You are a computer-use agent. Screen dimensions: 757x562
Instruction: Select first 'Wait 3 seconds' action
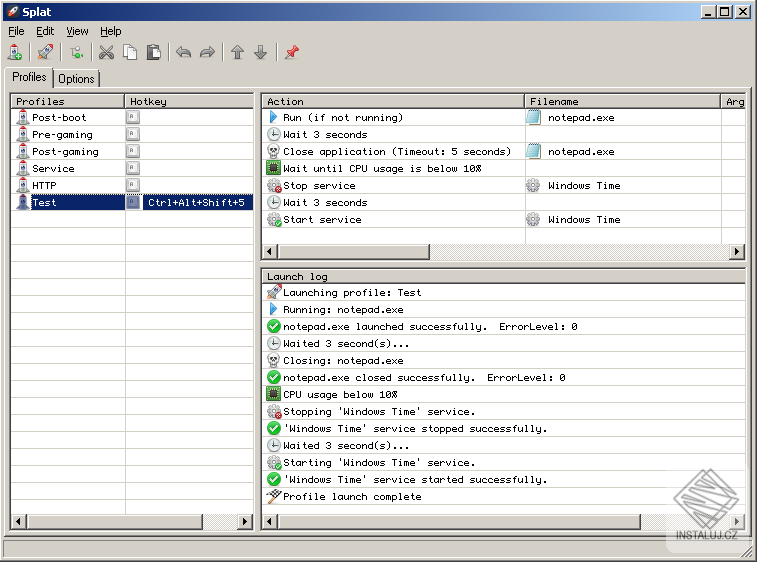coord(325,135)
